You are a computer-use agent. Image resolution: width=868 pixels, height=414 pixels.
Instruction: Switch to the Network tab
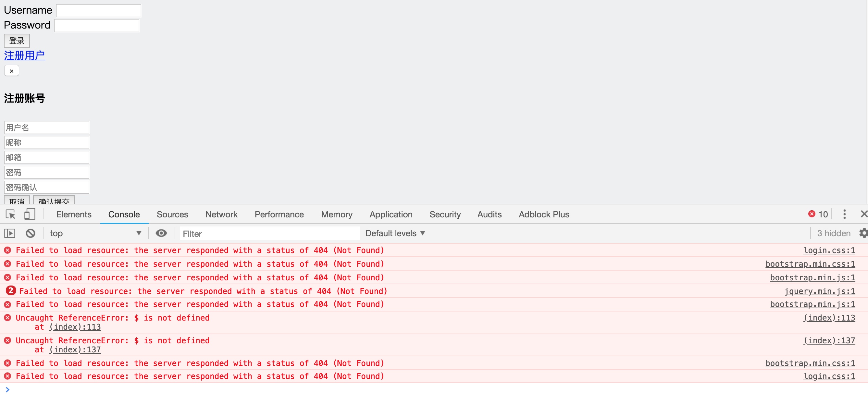point(221,214)
